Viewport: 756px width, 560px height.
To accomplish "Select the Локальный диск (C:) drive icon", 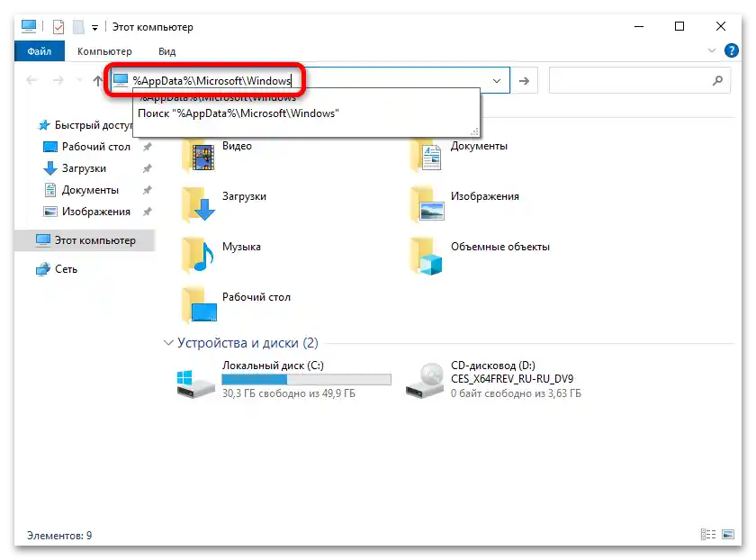I will point(195,384).
